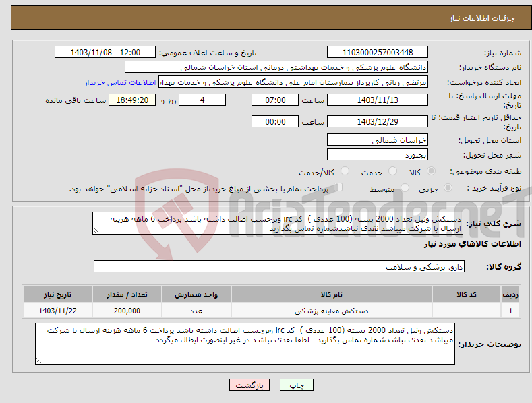Screen dimensions: 532x403
Task: Click the چاپ print button
Action: click(x=296, y=385)
